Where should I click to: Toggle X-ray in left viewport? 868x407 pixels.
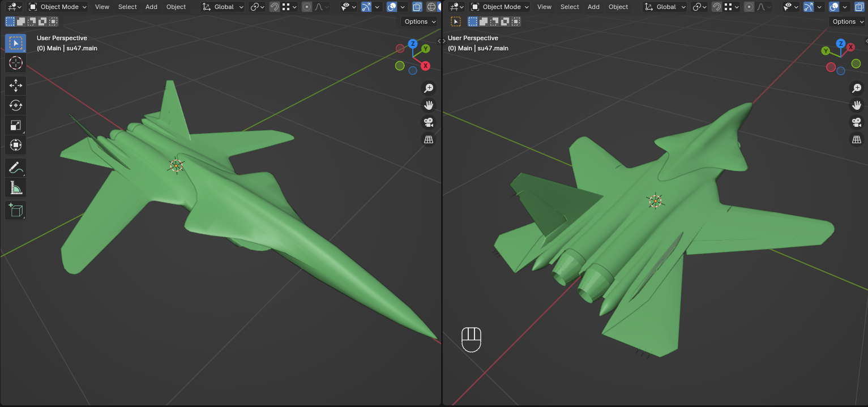click(x=417, y=7)
